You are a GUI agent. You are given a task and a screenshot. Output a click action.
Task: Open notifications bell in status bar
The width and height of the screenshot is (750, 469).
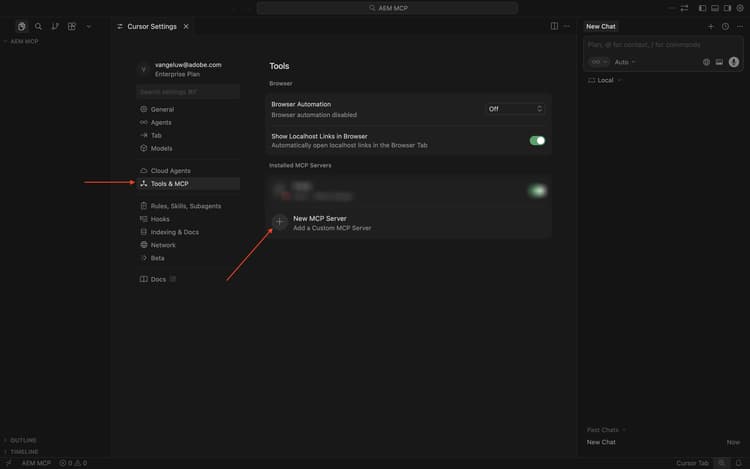739,463
